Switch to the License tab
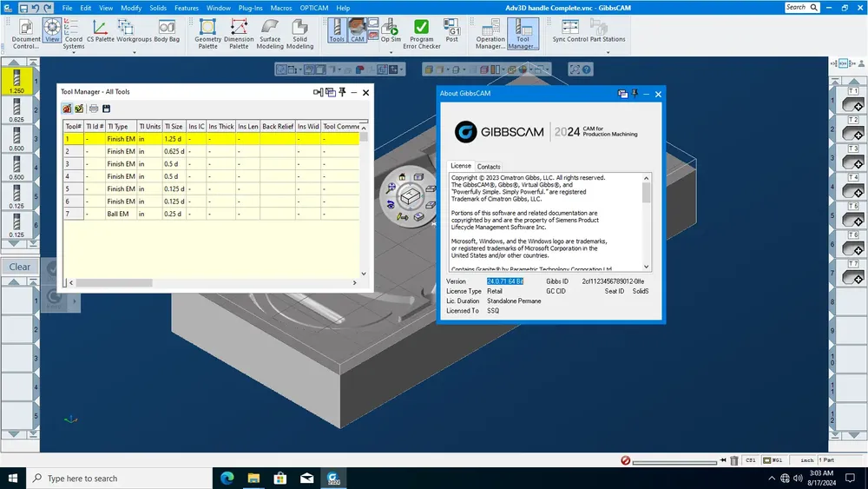This screenshot has height=489, width=868. [461, 166]
